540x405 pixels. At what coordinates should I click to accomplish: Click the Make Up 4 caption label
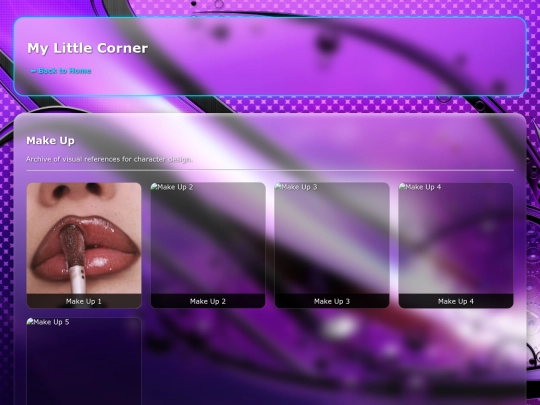(x=456, y=301)
